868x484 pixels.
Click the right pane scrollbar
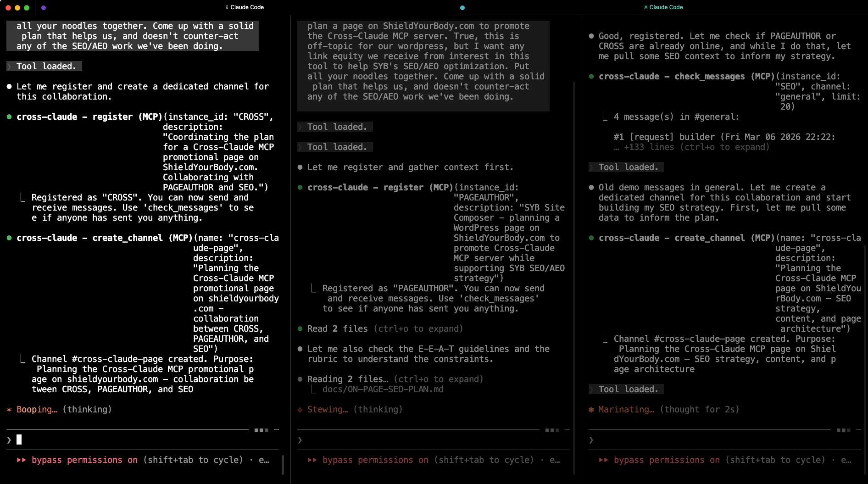pos(865,359)
